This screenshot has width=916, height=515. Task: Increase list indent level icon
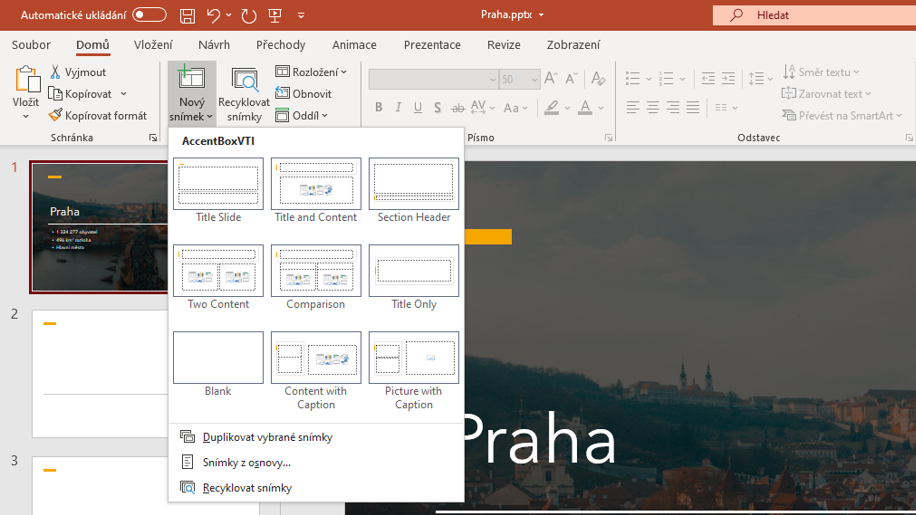[x=728, y=78]
